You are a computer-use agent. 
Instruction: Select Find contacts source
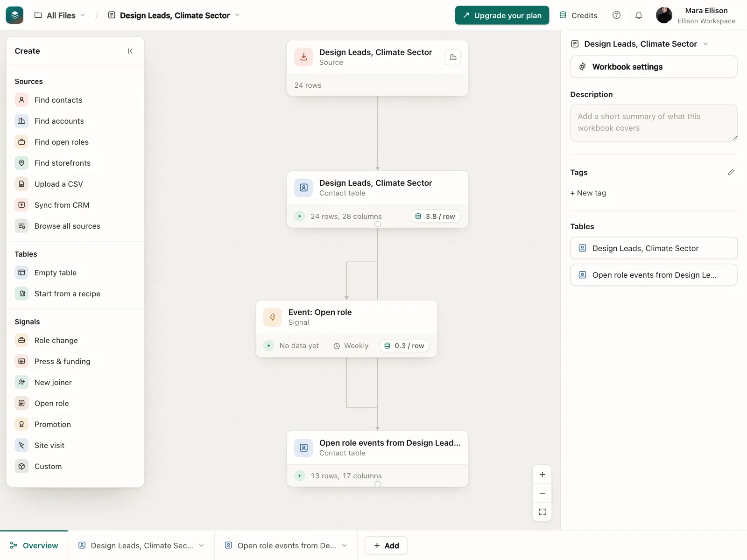click(75, 100)
